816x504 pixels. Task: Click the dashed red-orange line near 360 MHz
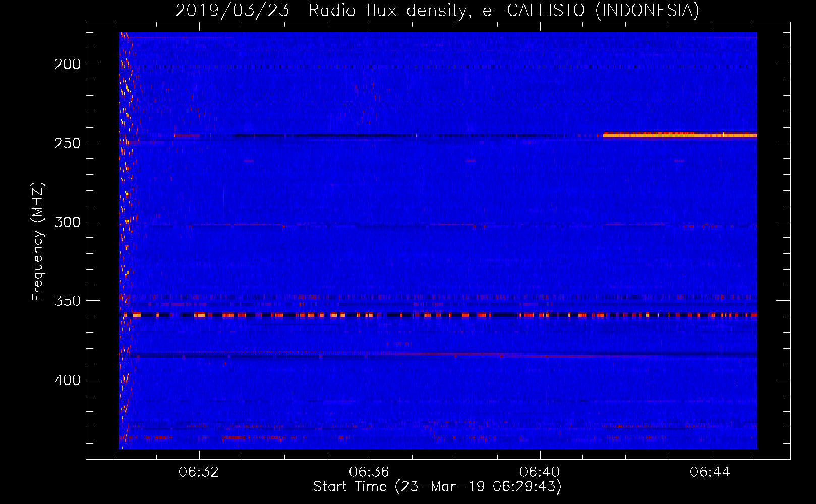pyautogui.click(x=438, y=315)
